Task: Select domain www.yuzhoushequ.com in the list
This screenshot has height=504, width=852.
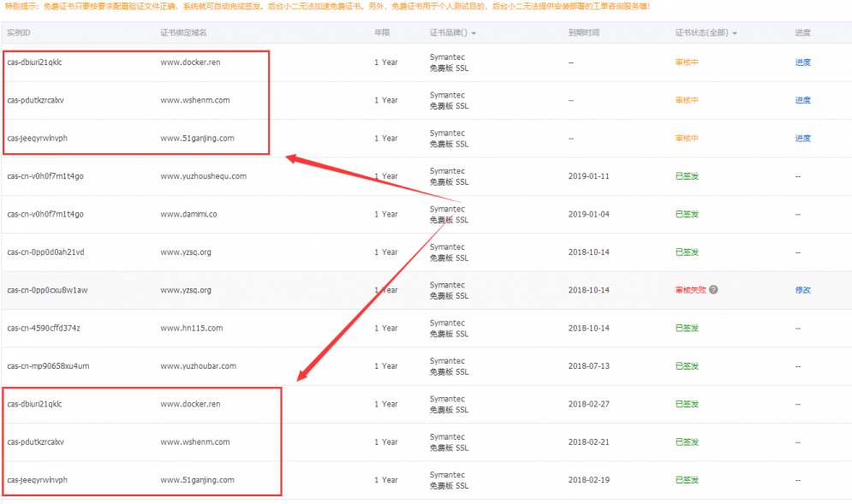Action: (203, 176)
